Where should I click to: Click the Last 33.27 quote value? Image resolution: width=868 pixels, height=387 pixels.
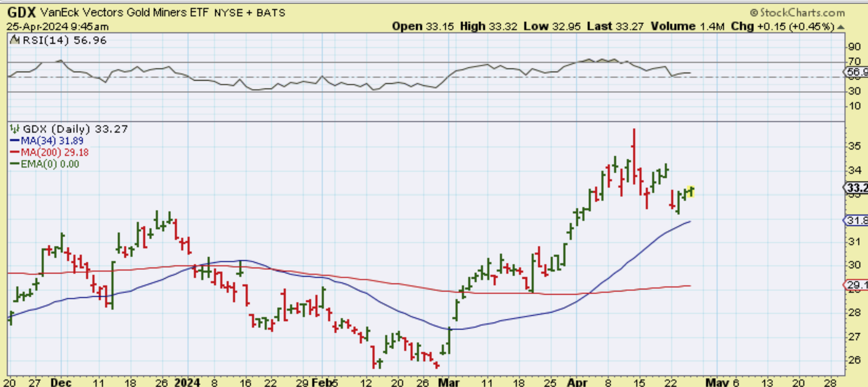[x=616, y=26]
